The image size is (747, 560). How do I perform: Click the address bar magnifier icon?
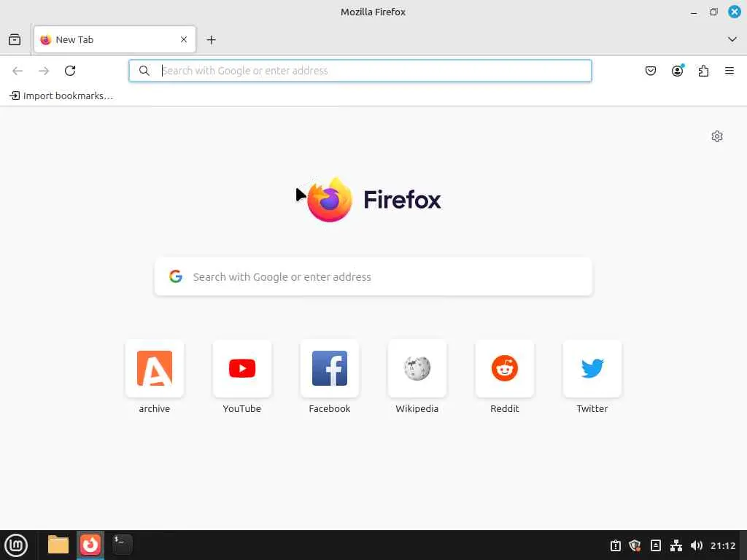(144, 71)
